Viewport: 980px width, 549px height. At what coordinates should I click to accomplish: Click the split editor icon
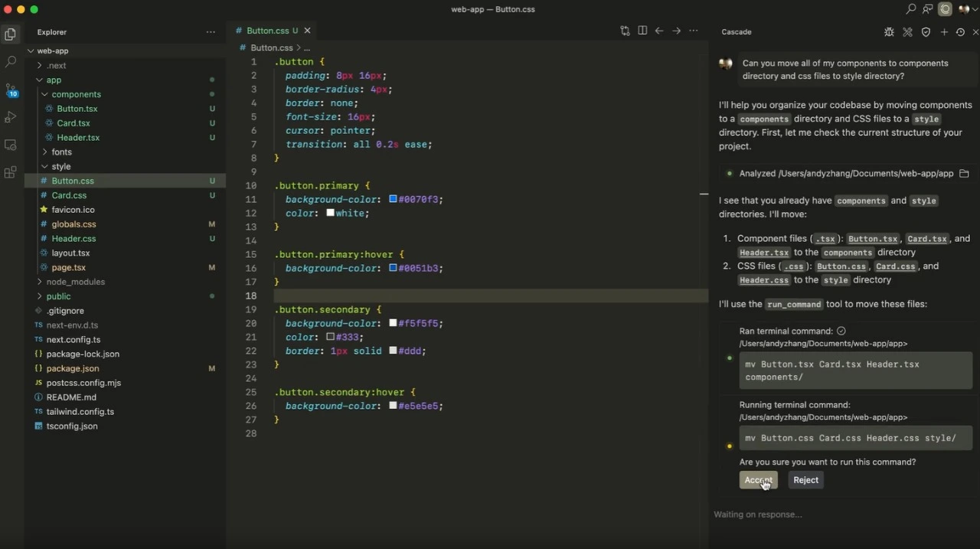pos(642,31)
